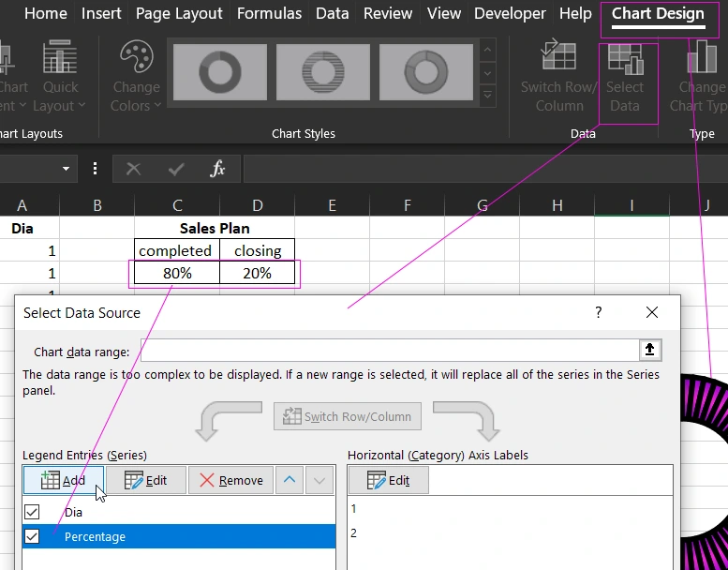This screenshot has width=728, height=570.
Task: Click the formula bar options dots
Action: (x=96, y=169)
